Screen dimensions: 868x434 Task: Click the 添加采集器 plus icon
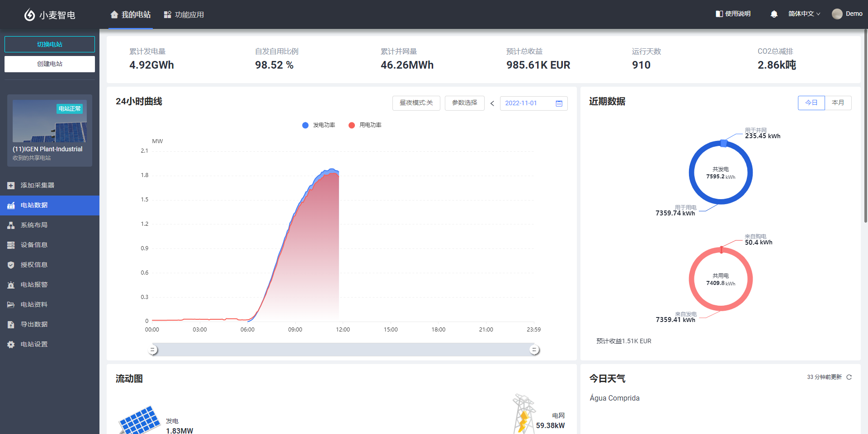(11, 186)
